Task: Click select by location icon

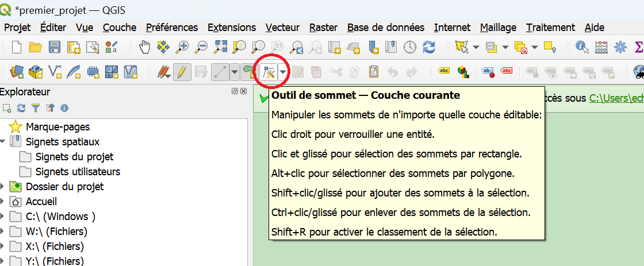Action: pyautogui.click(x=550, y=47)
